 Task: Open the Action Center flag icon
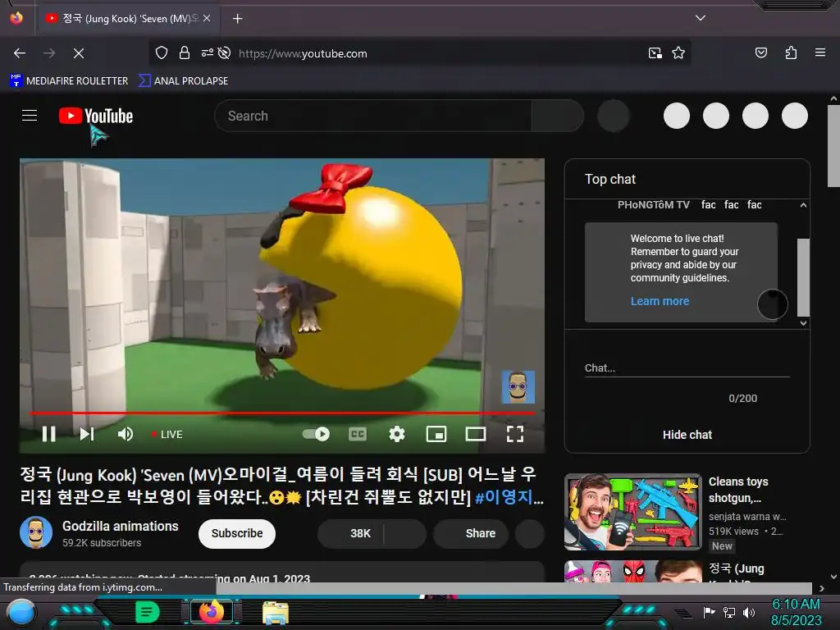(709, 612)
